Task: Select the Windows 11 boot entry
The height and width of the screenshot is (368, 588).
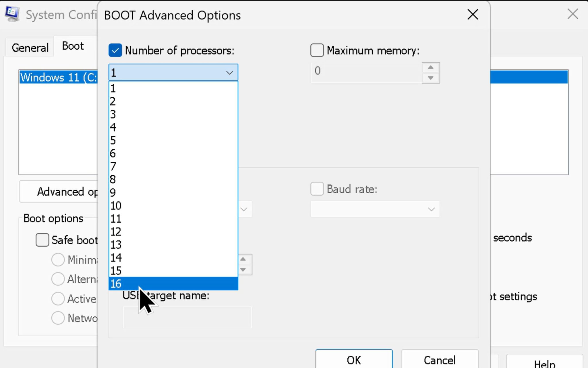Action: (x=59, y=77)
